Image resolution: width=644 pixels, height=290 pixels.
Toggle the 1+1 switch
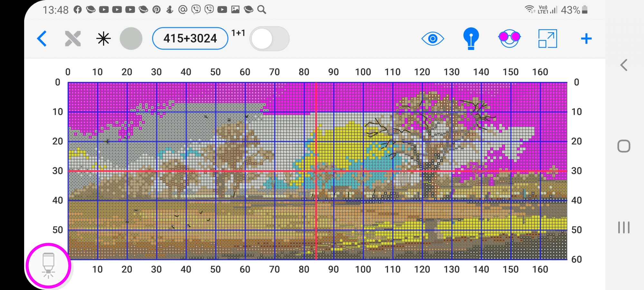pos(270,39)
